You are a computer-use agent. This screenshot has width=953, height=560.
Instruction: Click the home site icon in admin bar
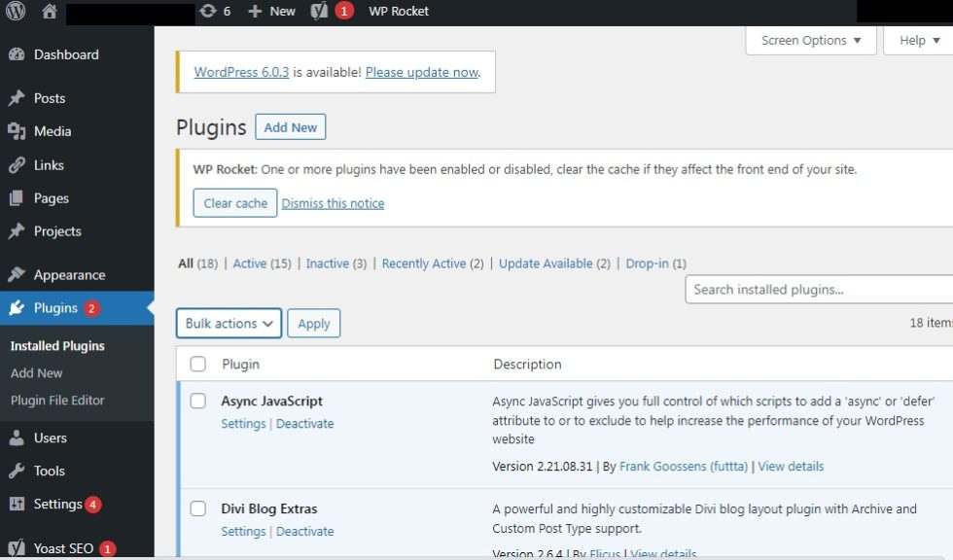pos(50,12)
